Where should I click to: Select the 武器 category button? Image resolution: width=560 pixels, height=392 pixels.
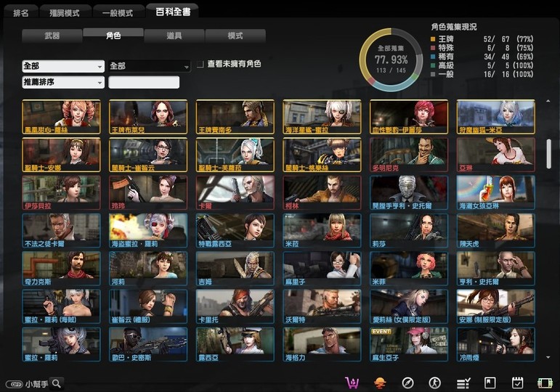tap(52, 36)
